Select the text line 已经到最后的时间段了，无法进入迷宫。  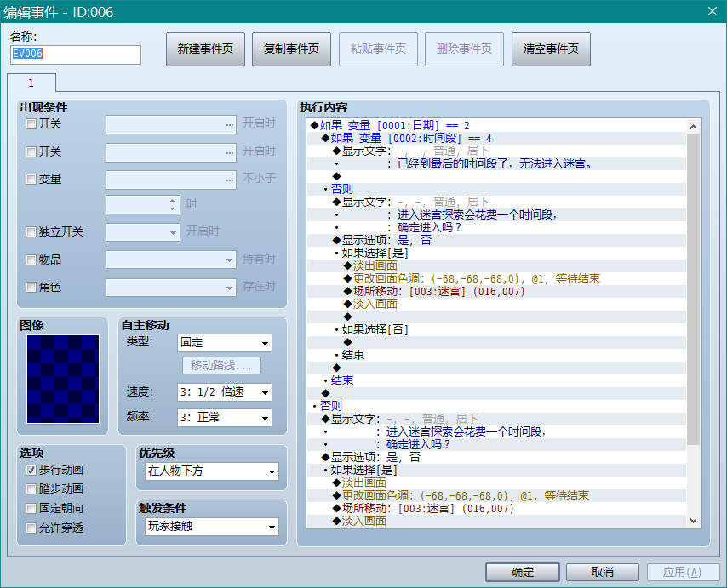pos(495,164)
